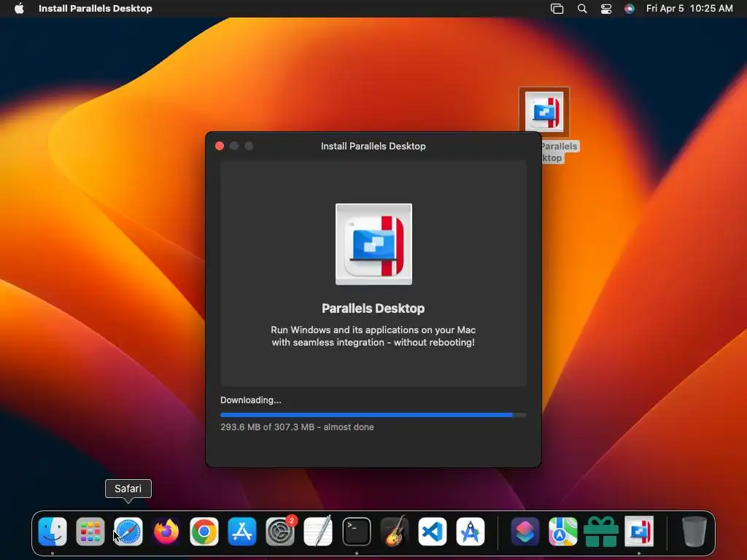Screen dimensions: 747x560
Task: Open Finder from the dock
Action: (53, 531)
